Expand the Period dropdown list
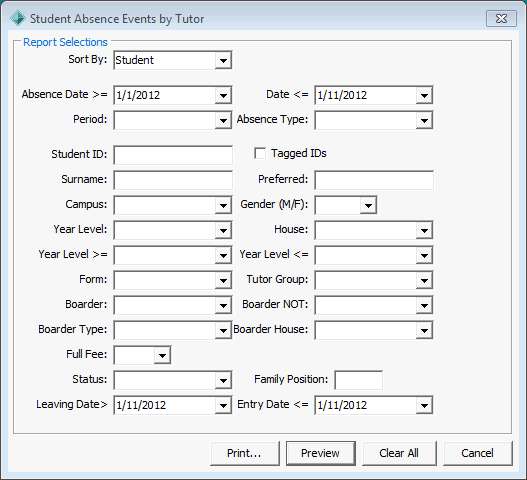This screenshot has height=480, width=527. (223, 121)
